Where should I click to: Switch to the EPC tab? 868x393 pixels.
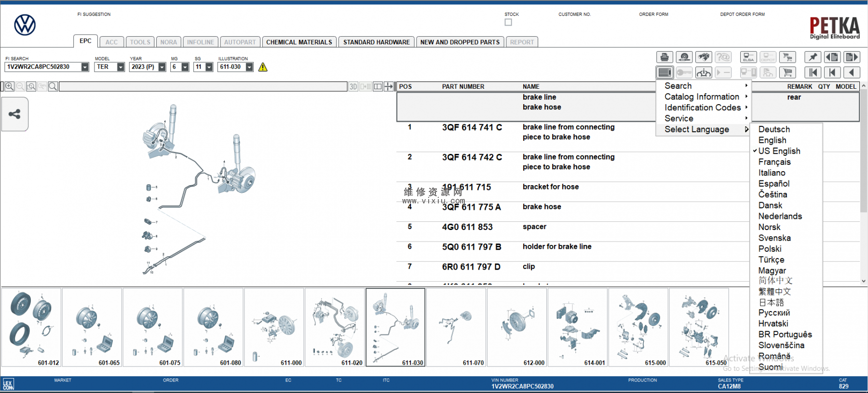85,41
